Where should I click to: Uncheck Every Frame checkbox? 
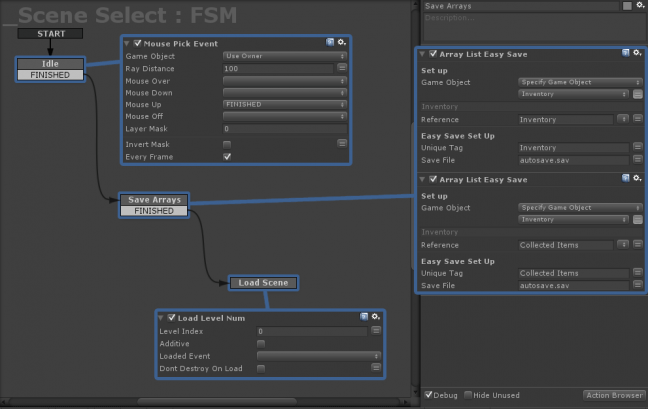click(x=227, y=157)
